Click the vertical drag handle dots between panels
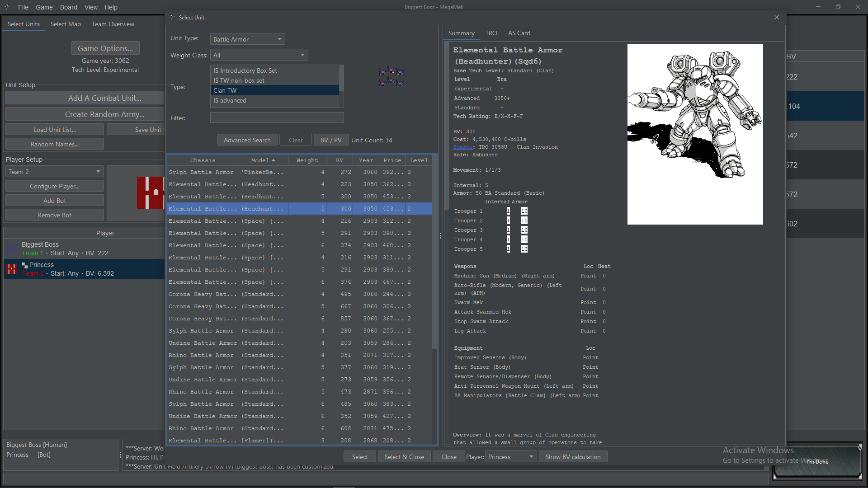The width and height of the screenshot is (868, 488). click(440, 235)
